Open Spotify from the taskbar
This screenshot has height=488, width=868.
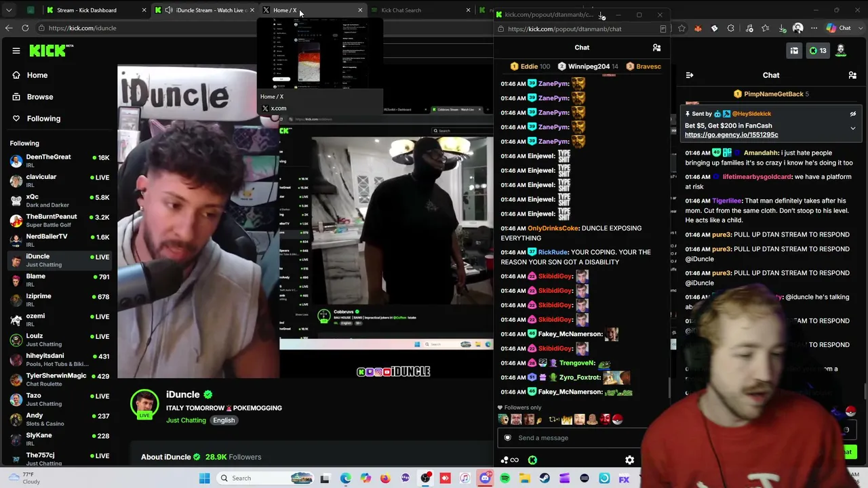tap(505, 479)
